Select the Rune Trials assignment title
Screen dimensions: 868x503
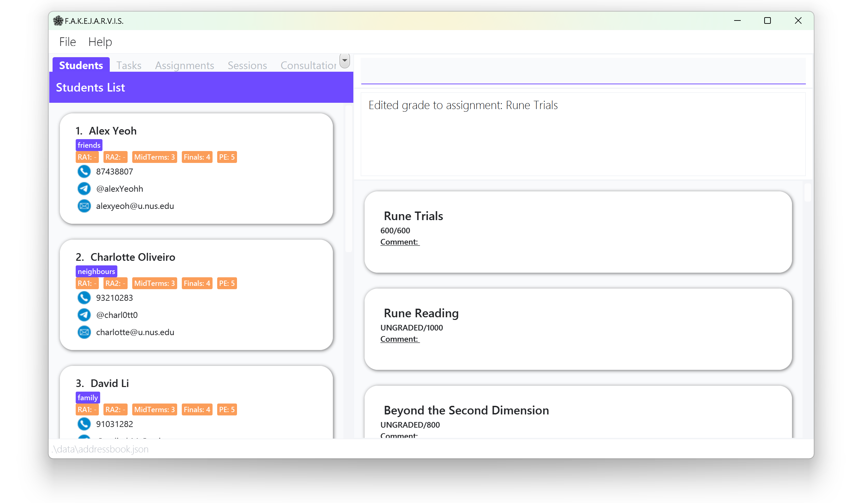click(x=413, y=216)
